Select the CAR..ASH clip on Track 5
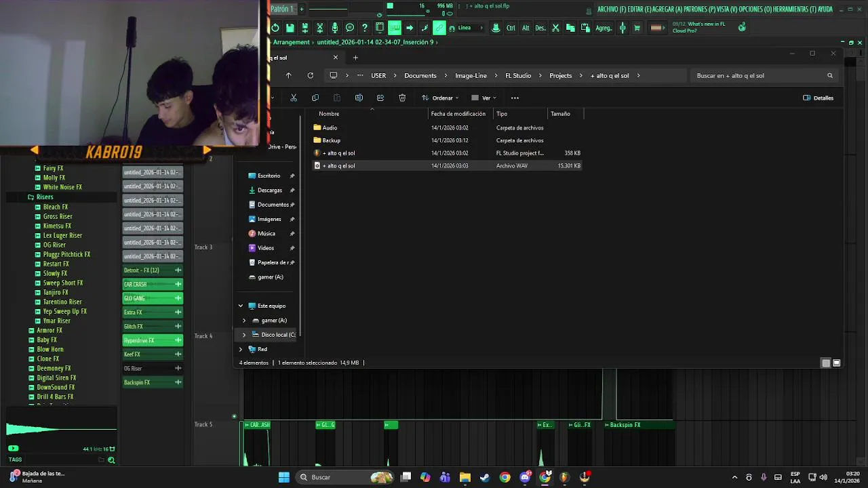This screenshot has height=488, width=868. click(x=256, y=425)
